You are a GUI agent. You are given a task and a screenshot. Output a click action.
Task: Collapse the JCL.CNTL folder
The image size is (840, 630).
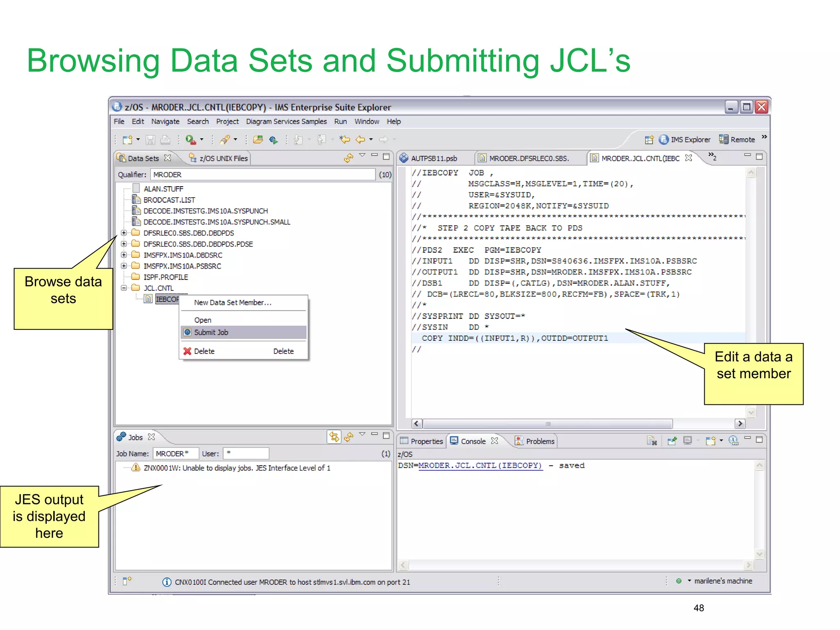pyautogui.click(x=123, y=288)
